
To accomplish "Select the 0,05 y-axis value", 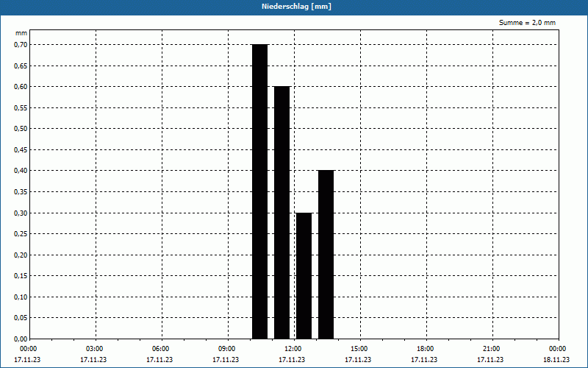I will 21,318.
